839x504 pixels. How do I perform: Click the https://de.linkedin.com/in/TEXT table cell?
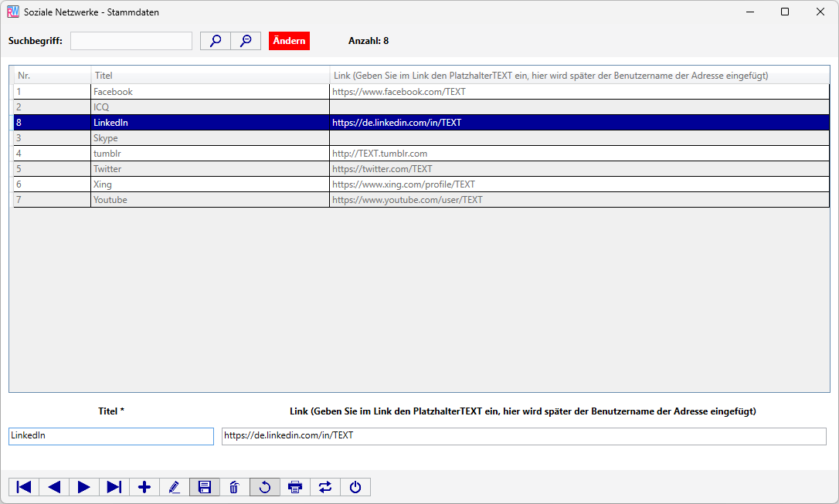579,123
